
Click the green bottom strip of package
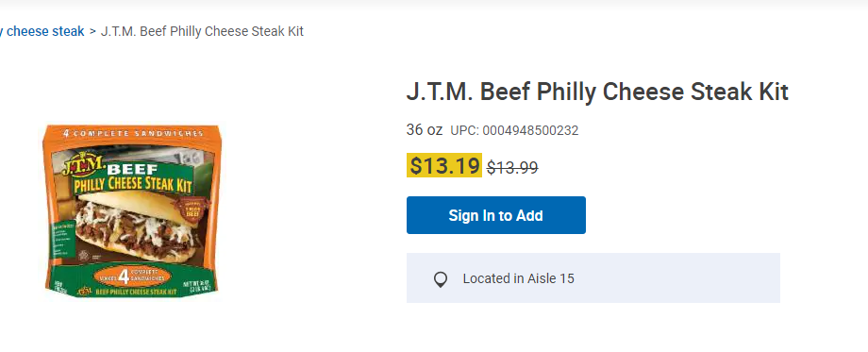[132, 291]
